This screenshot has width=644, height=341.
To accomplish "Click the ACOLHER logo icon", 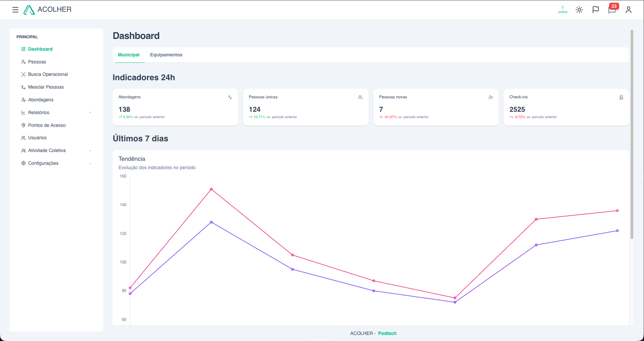I will [29, 10].
